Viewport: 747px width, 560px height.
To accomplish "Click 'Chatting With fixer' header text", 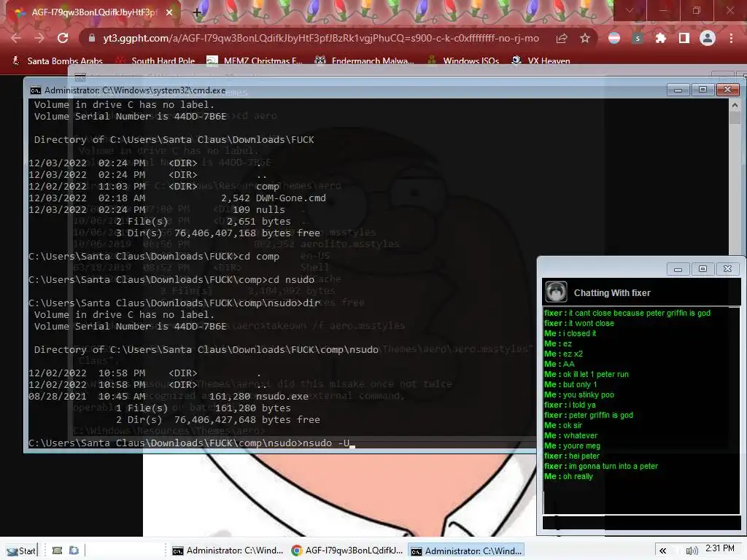I will (612, 293).
